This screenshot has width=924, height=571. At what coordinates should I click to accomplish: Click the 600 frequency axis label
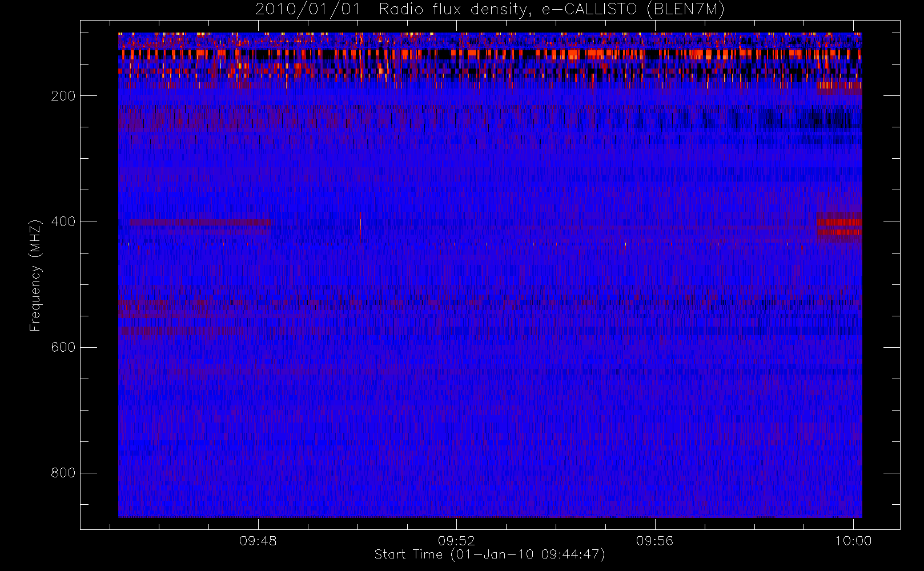click(x=63, y=347)
